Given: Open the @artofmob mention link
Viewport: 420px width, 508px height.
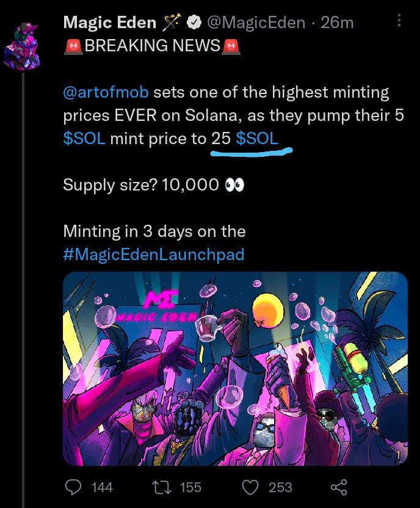Looking at the screenshot, I should tap(106, 92).
